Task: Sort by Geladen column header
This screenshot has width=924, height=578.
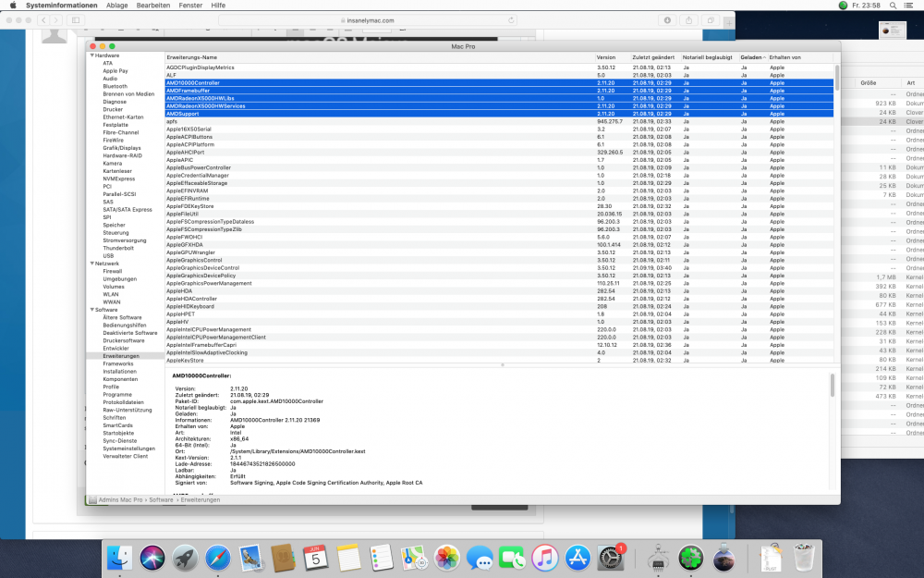Action: tap(752, 57)
